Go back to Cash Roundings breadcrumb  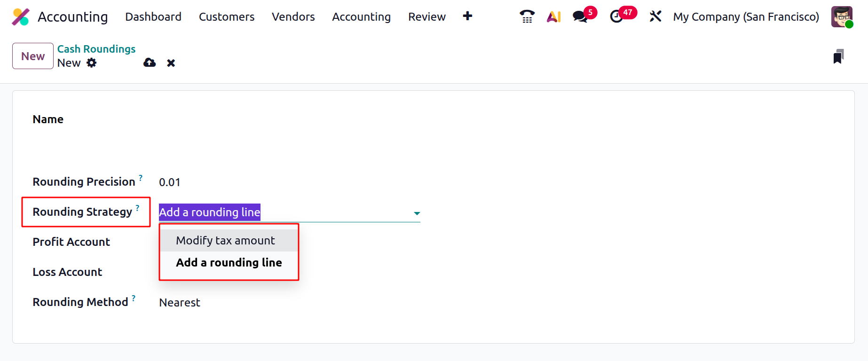(x=96, y=49)
